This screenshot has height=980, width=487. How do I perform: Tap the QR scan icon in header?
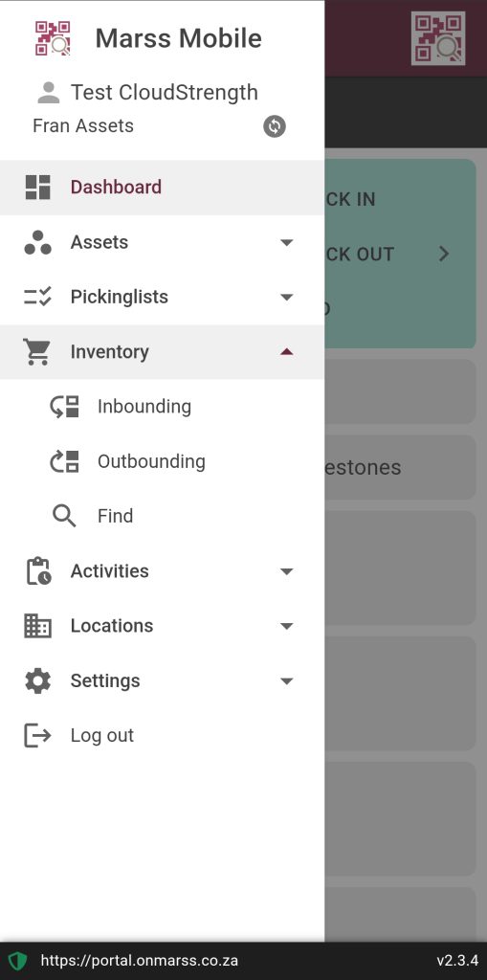tap(438, 38)
